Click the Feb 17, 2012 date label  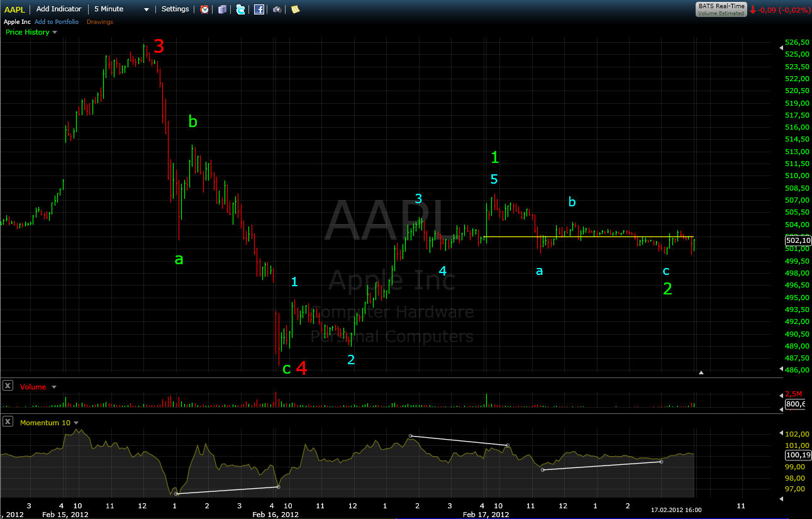[486, 514]
